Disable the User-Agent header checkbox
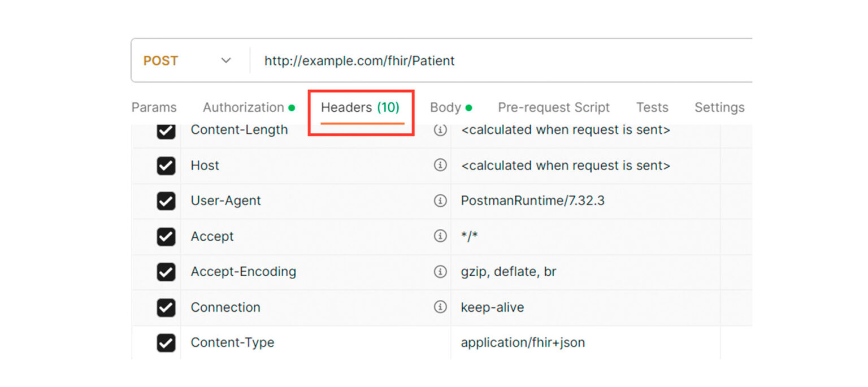 coord(166,201)
